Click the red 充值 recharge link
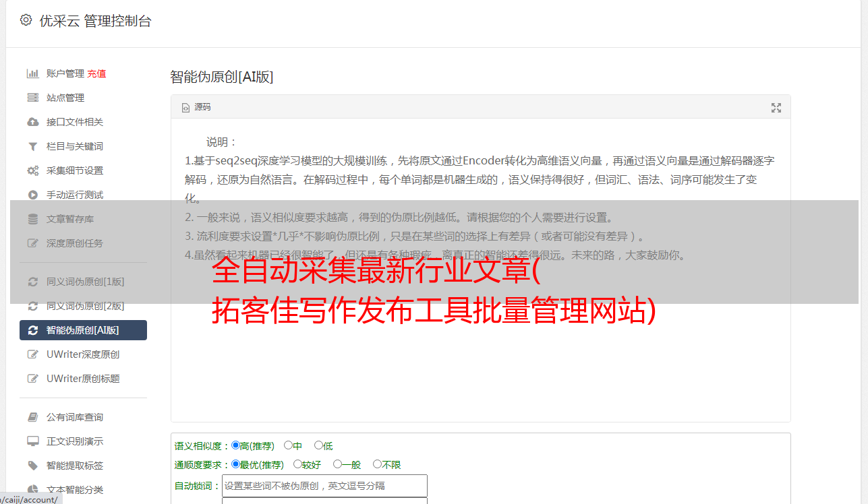Image resolution: width=868 pixels, height=504 pixels. pyautogui.click(x=96, y=73)
